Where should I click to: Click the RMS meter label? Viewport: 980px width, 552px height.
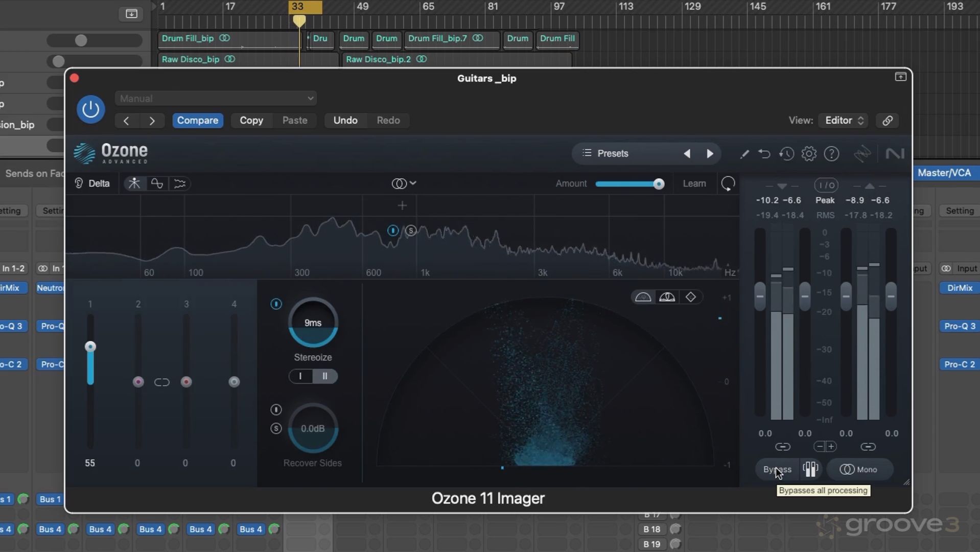tap(825, 215)
